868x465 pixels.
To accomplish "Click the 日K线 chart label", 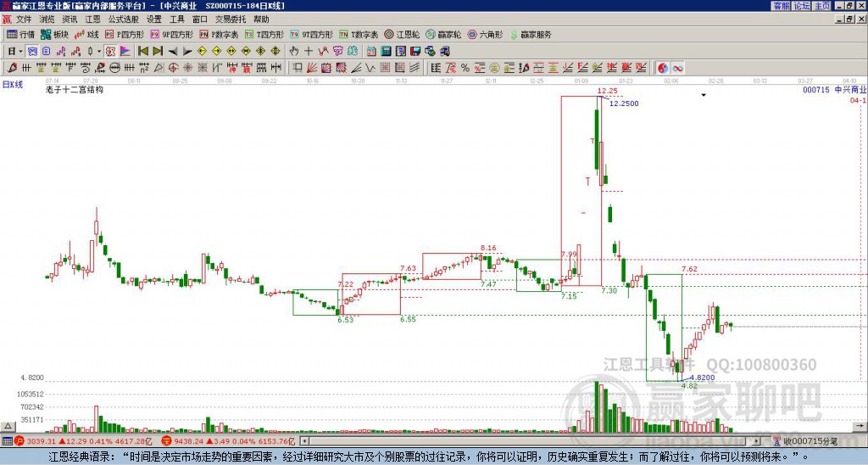I will (13, 85).
